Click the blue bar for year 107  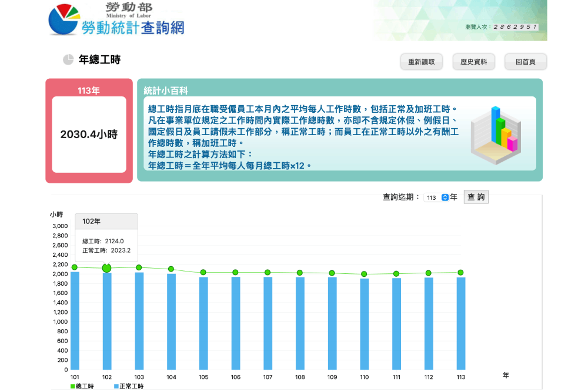[268, 323]
